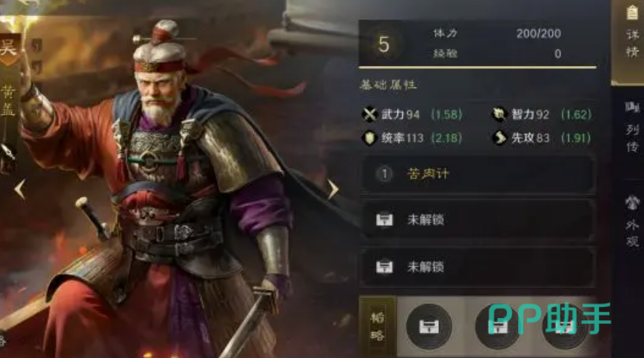This screenshot has height=358, width=644.
Task: Click the 韬略 strategy label
Action: click(x=378, y=327)
